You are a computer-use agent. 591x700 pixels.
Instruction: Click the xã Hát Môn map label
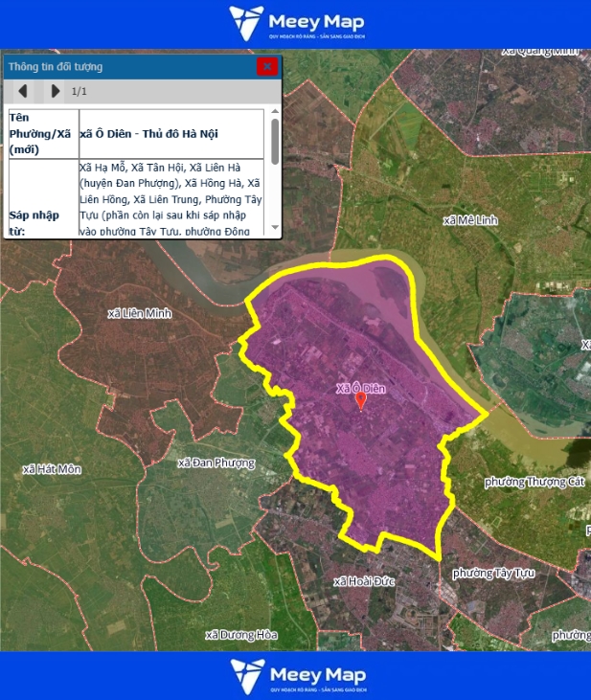click(x=52, y=469)
